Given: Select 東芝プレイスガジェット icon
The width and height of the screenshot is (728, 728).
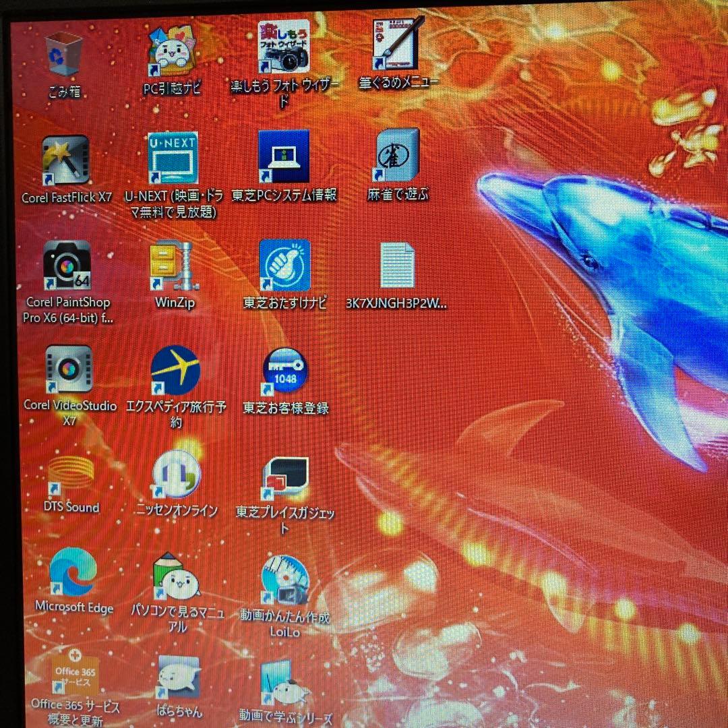Looking at the screenshot, I should pos(285,478).
